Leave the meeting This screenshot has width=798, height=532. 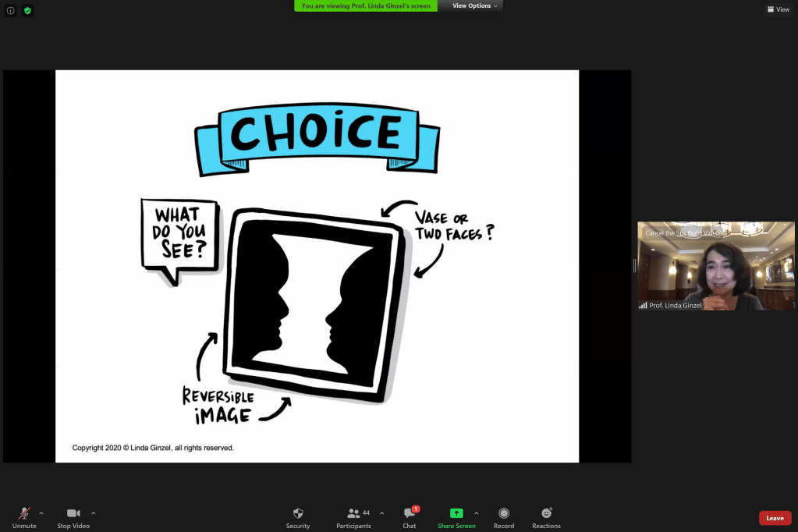click(x=775, y=518)
